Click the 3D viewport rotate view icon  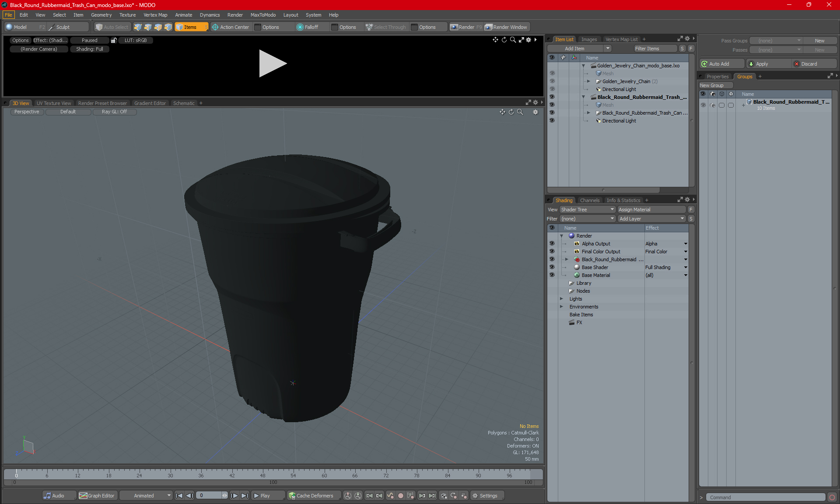511,112
